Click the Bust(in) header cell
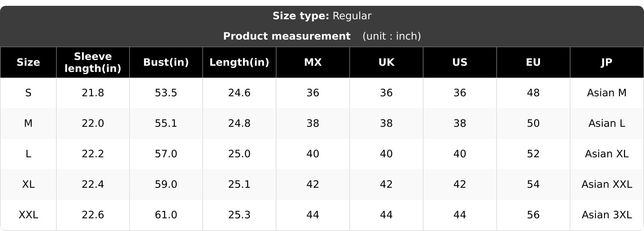644x231 pixels. 166,62
